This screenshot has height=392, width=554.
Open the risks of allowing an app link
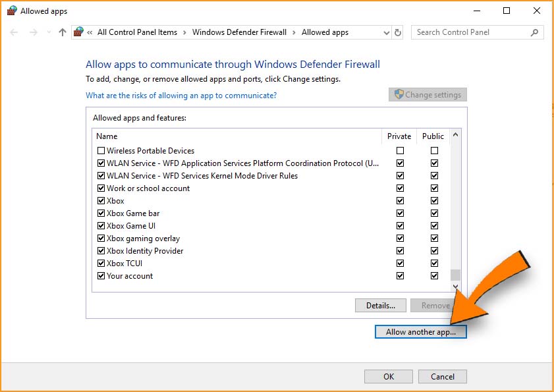point(181,96)
